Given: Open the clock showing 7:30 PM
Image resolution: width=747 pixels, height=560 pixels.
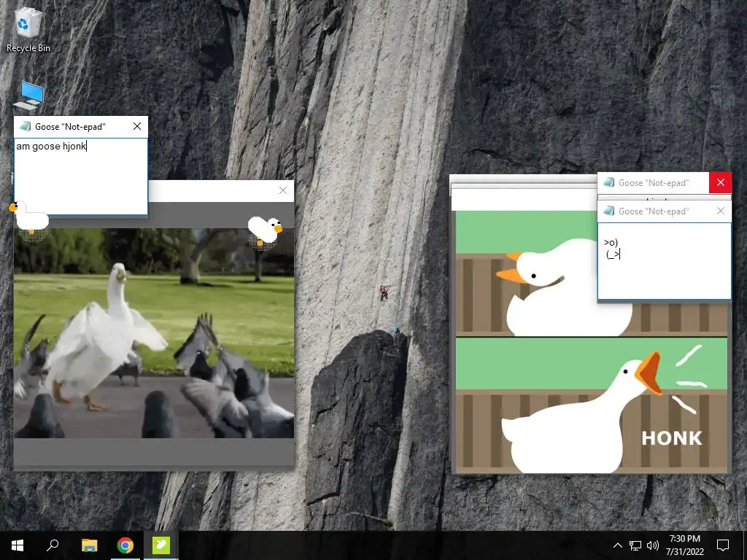Looking at the screenshot, I should click(684, 545).
